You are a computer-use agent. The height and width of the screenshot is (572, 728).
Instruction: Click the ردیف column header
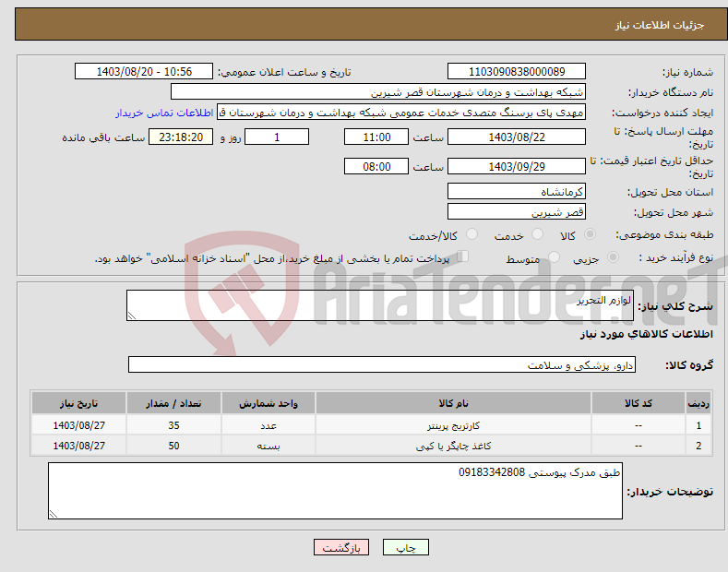(x=698, y=403)
